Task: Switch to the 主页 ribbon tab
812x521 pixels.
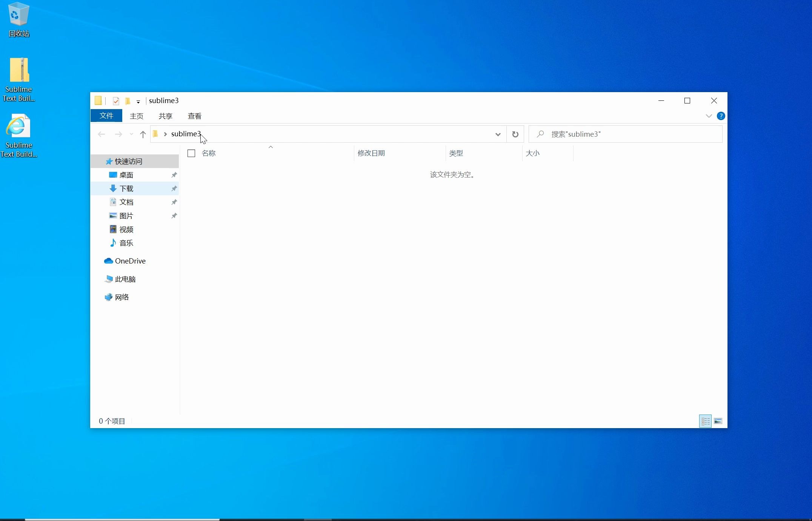Action: pos(137,116)
